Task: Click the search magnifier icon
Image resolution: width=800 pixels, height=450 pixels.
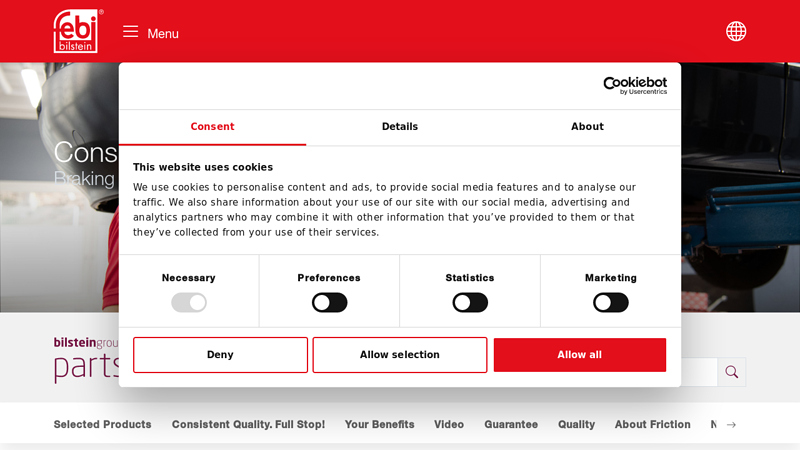Action: pyautogui.click(x=732, y=372)
